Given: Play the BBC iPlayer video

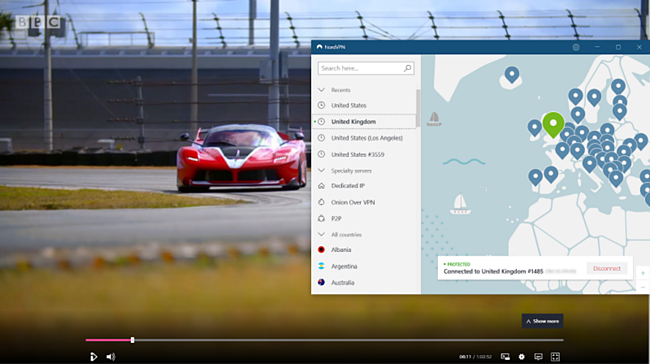Looking at the screenshot, I should [x=93, y=357].
